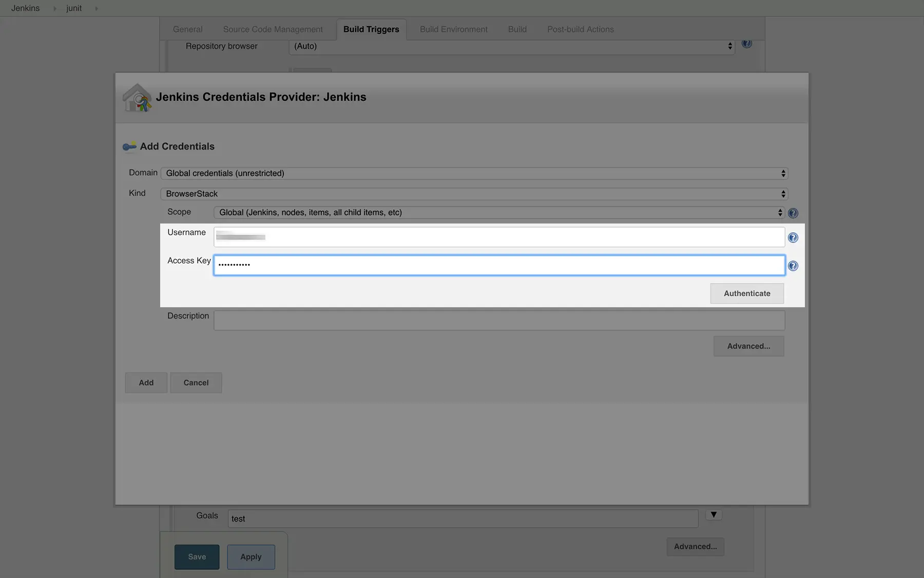Screen dimensions: 924x578
Task: Open the Post-build Actions tab
Action: tap(580, 29)
